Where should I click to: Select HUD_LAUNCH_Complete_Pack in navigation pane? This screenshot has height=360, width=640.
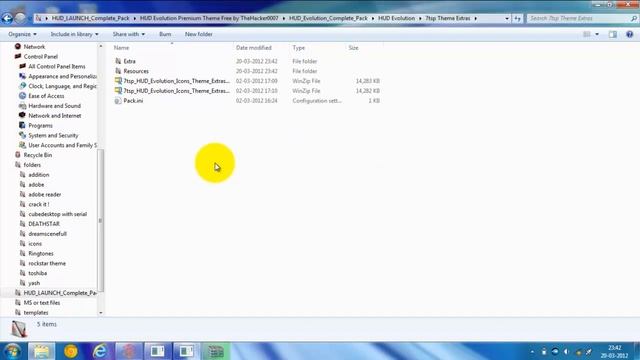click(x=60, y=293)
